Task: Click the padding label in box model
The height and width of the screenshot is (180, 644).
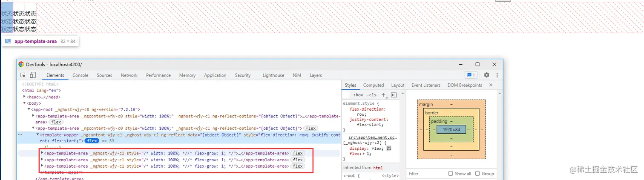Action: point(439,121)
